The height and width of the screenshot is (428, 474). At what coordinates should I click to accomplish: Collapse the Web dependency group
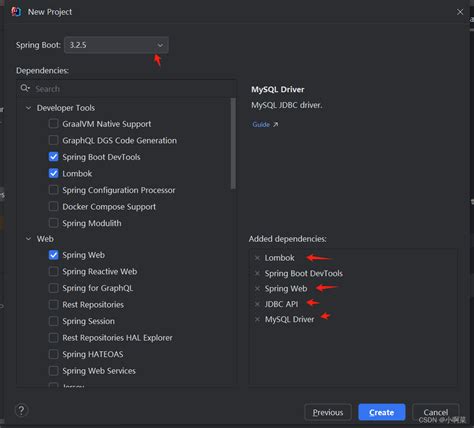point(28,239)
